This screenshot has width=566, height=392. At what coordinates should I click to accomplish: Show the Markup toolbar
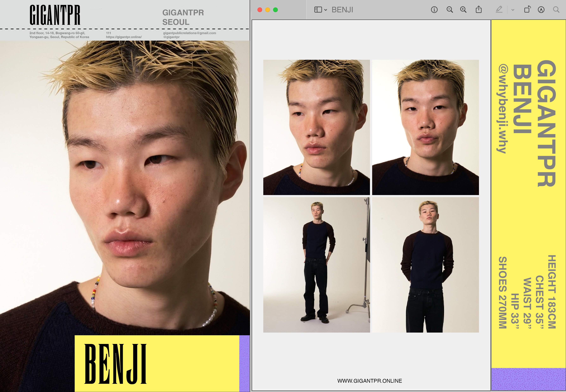click(541, 10)
